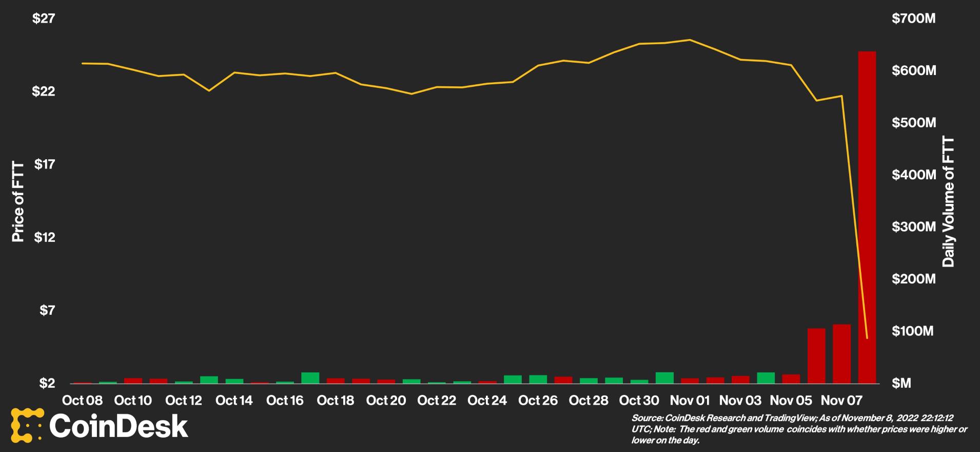The width and height of the screenshot is (980, 452).
Task: Click the $27 price axis label
Action: (x=44, y=18)
